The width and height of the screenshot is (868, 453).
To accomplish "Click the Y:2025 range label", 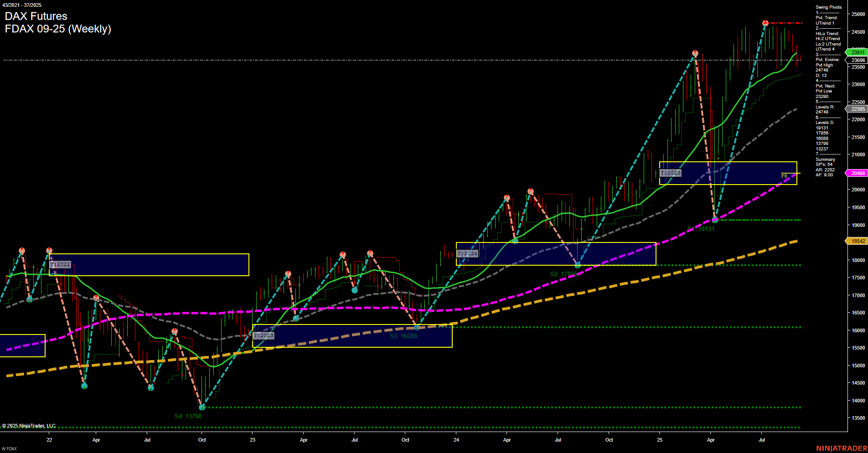I will click(x=671, y=173).
